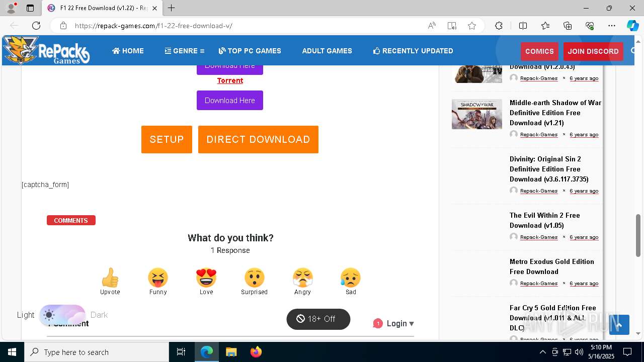Click the COMMENTS label tag

pyautogui.click(x=71, y=220)
